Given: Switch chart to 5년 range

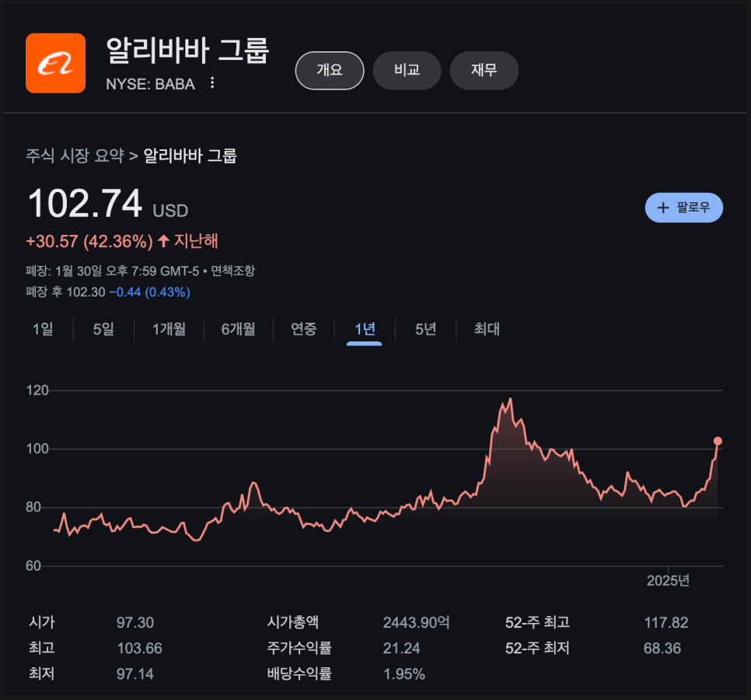Looking at the screenshot, I should click(426, 329).
